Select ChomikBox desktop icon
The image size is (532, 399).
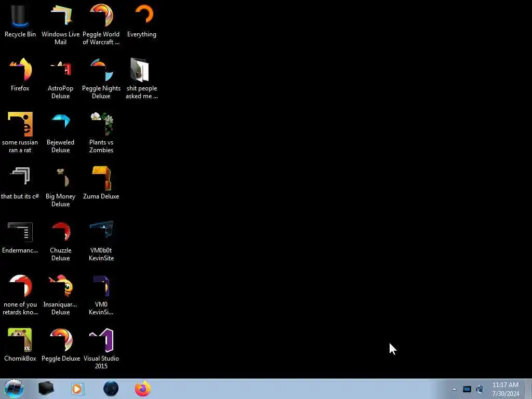pos(20,345)
